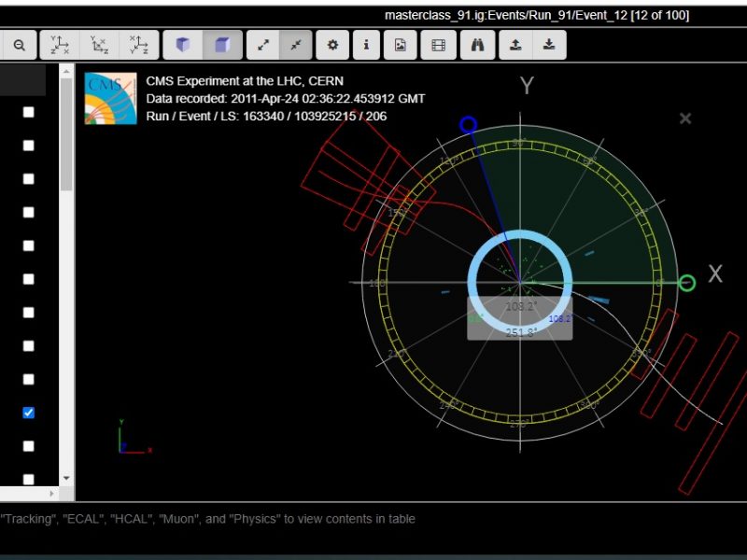This screenshot has width=747, height=560.
Task: Click the film strip icon
Action: 438,45
